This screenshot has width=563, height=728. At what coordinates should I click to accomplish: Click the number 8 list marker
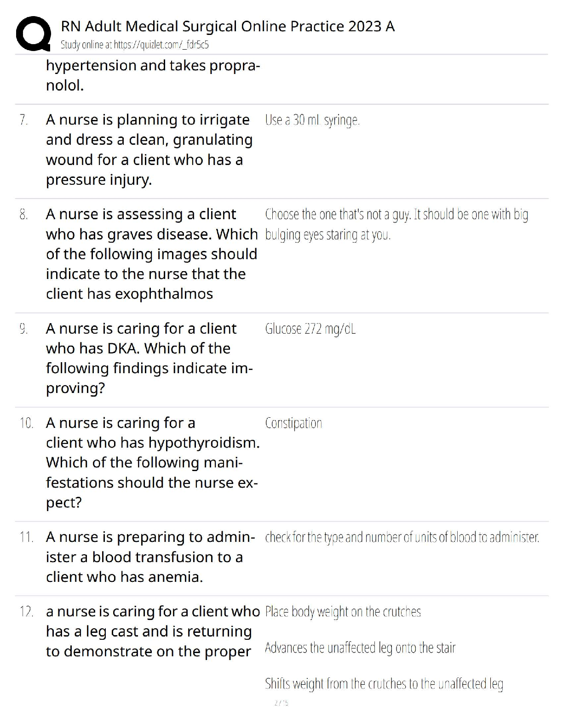(x=24, y=215)
